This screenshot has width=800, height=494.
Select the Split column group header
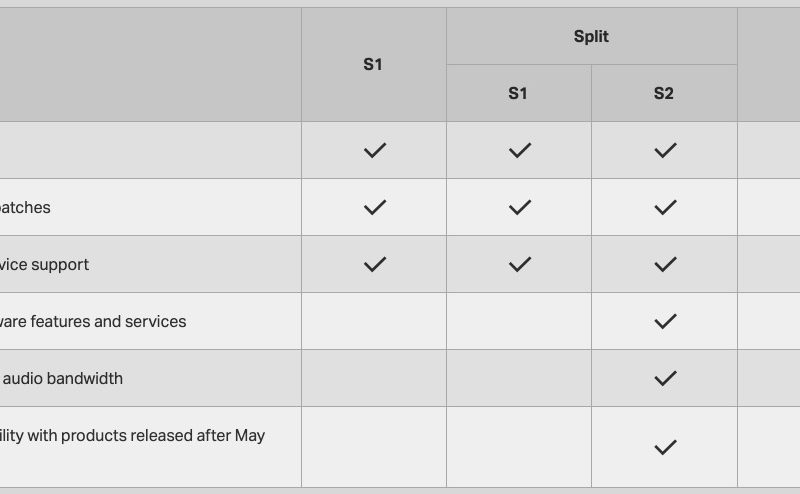591,37
